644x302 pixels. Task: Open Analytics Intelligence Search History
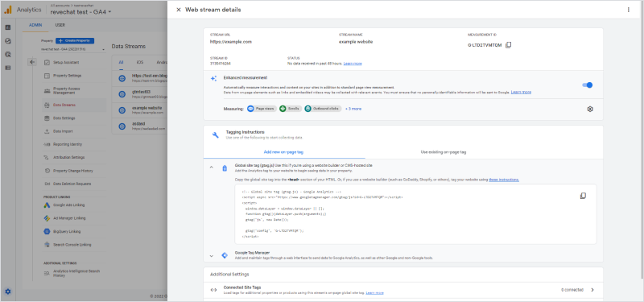[73, 273]
